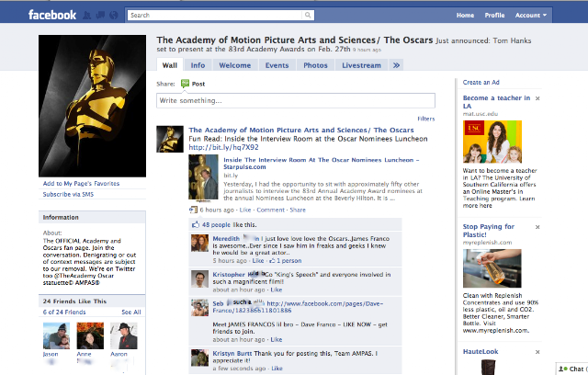The width and height of the screenshot is (588, 375).
Task: Open the '48 people' likes list
Action: pyautogui.click(x=216, y=224)
